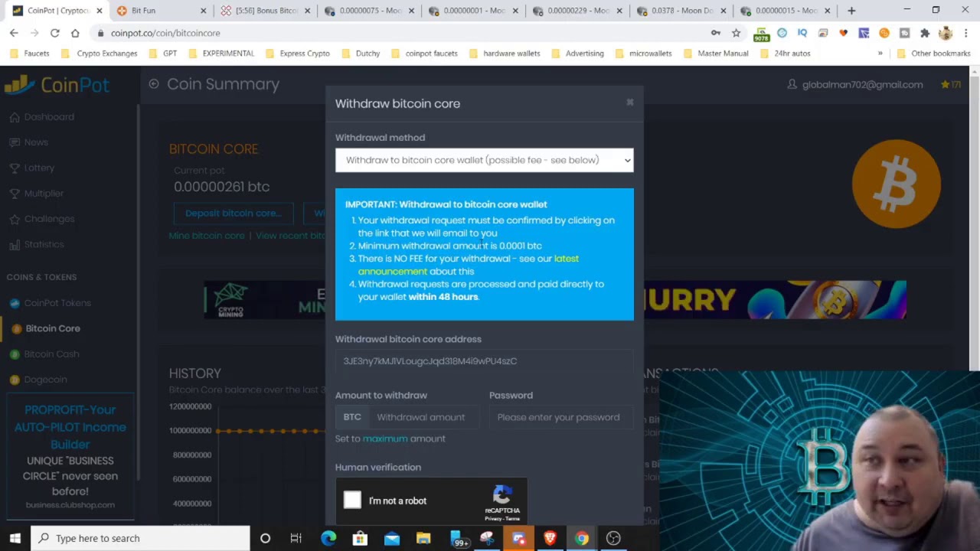Open the latest announcement link
Image resolution: width=980 pixels, height=551 pixels.
469,265
